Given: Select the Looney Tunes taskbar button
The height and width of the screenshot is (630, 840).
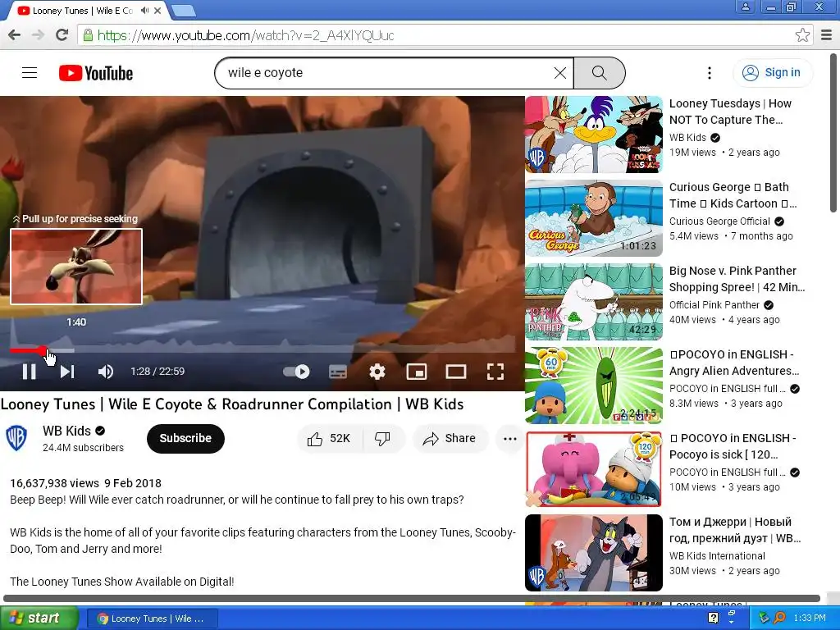Looking at the screenshot, I should [152, 619].
